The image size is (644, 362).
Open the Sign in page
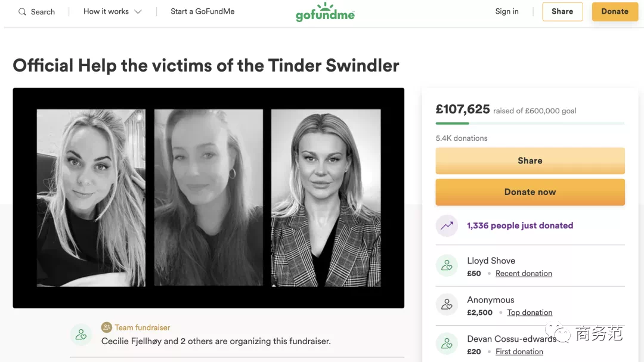point(507,11)
